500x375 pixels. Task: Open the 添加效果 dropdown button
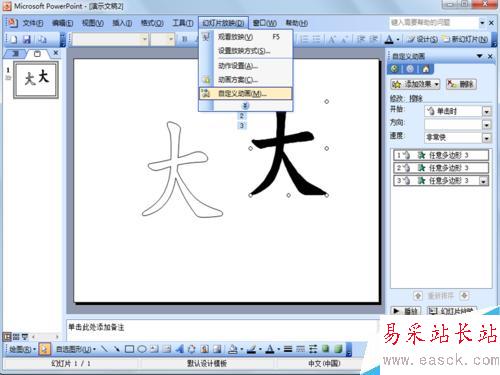[415, 84]
